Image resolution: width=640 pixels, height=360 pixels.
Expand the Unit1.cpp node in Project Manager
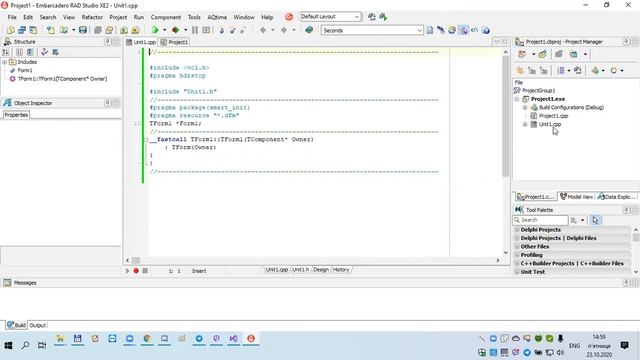tap(525, 124)
